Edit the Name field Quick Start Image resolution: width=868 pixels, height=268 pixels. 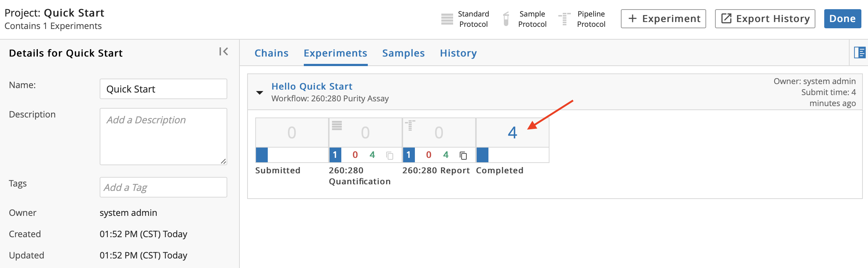[x=163, y=89]
